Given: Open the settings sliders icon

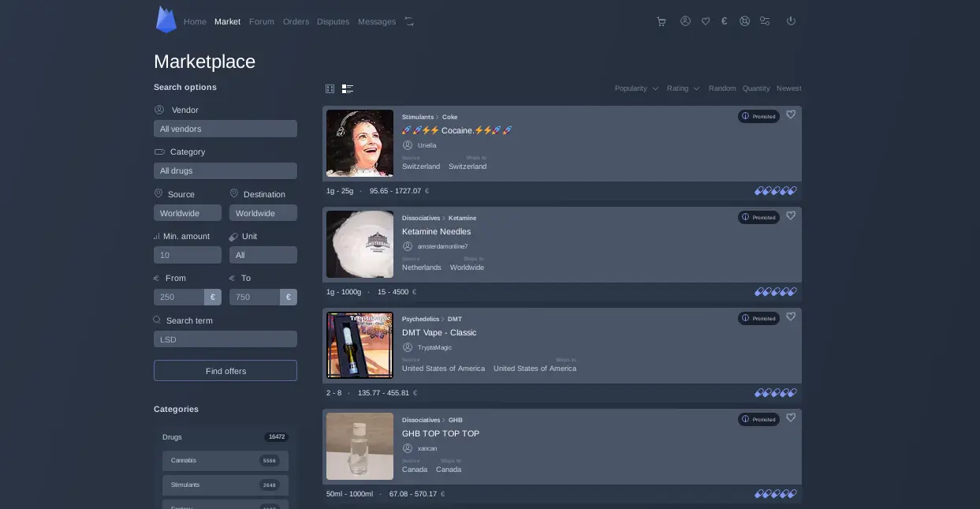Looking at the screenshot, I should coord(765,21).
